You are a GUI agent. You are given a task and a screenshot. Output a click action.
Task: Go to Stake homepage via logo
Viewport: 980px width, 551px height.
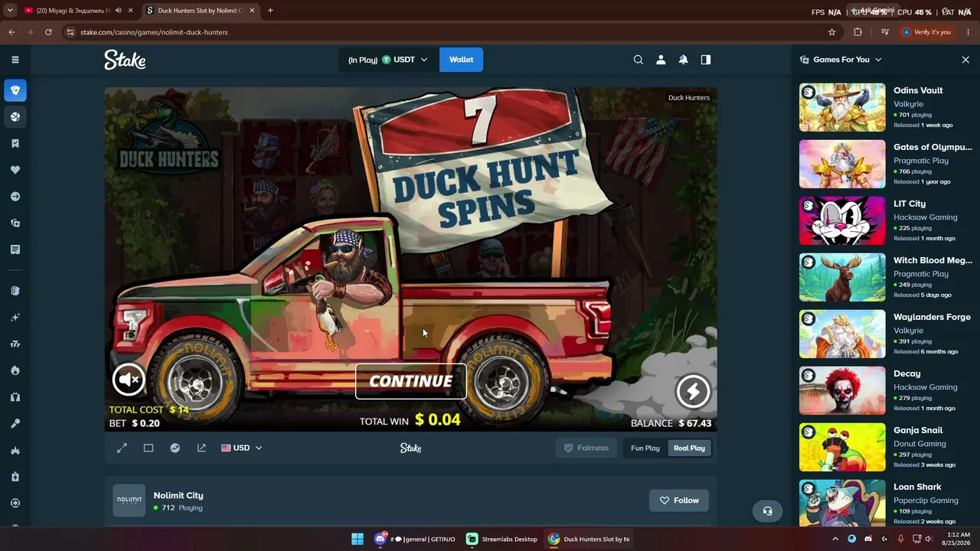[125, 60]
